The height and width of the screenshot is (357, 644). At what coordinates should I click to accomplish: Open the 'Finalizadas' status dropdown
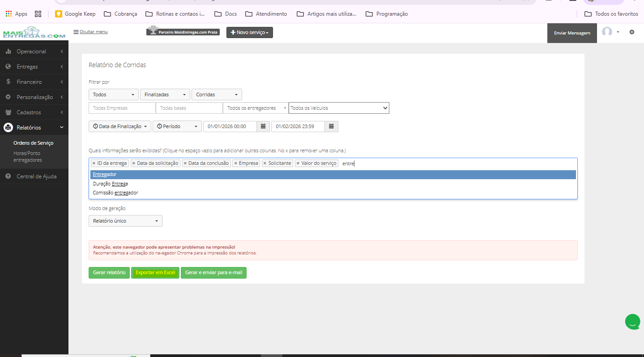(x=165, y=95)
